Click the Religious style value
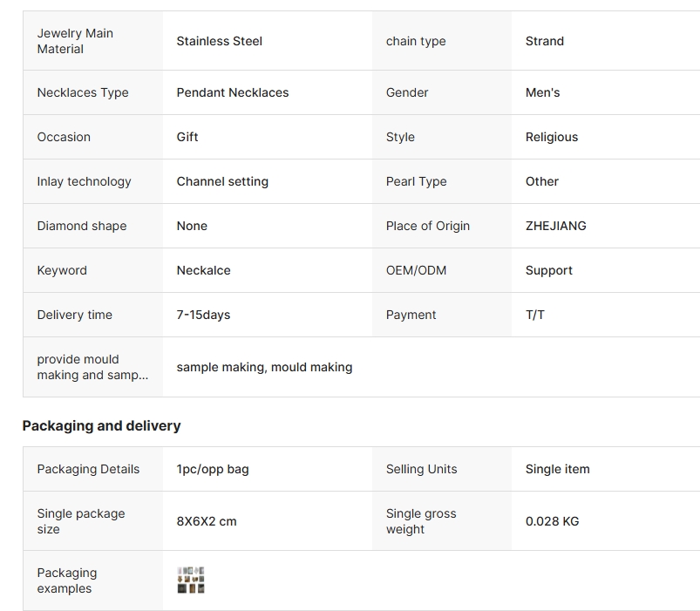 coord(552,137)
